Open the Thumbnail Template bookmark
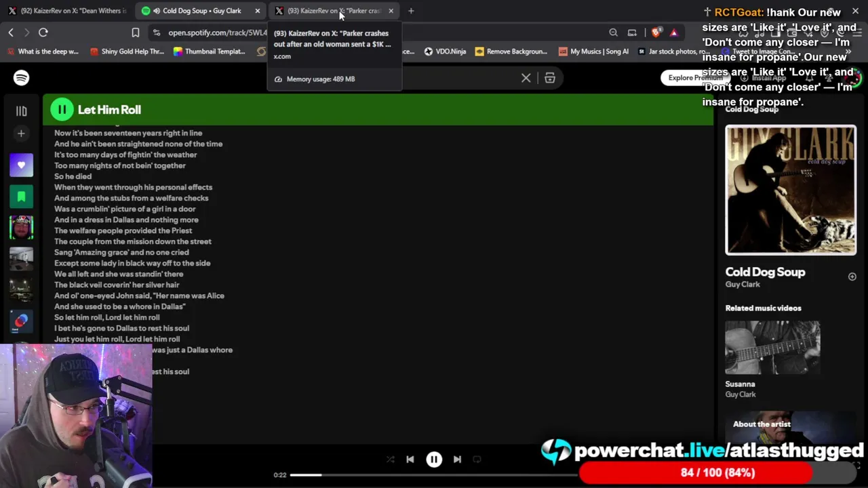Viewport: 868px width, 488px height. (209, 52)
